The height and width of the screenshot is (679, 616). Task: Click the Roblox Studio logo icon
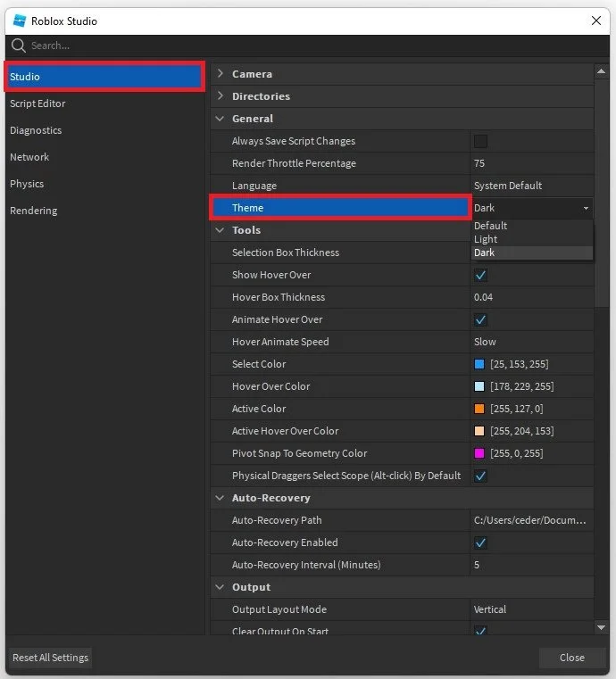[20, 21]
